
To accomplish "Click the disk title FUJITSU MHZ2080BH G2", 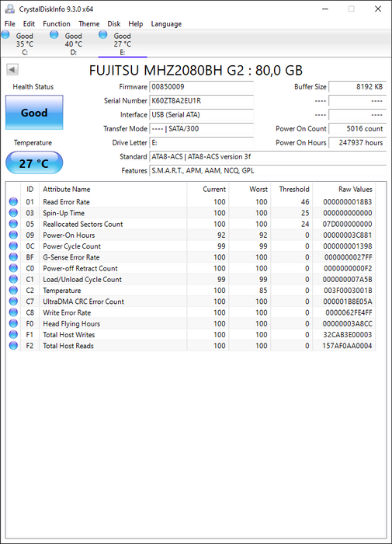I will [196, 71].
